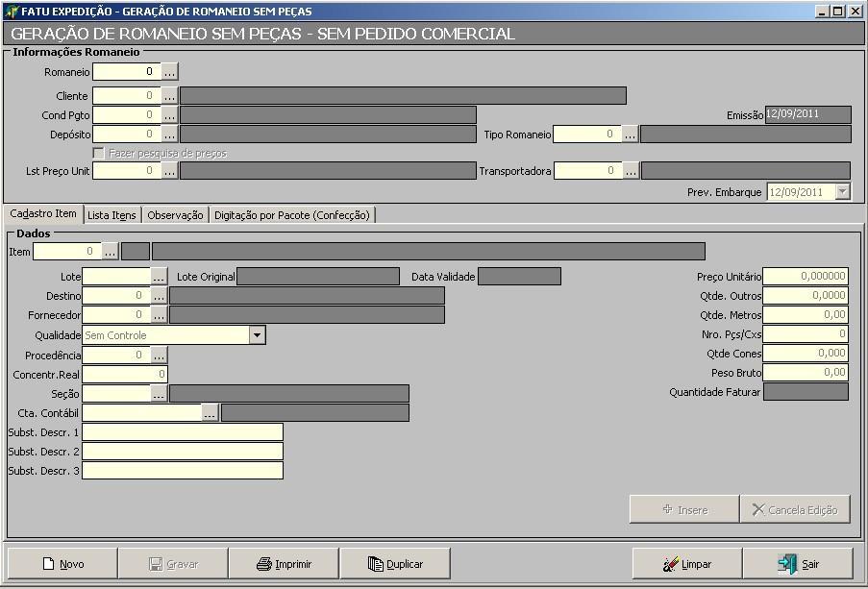
Task: Open lookup button next to Cta. Contábil field
Action: click(x=211, y=413)
